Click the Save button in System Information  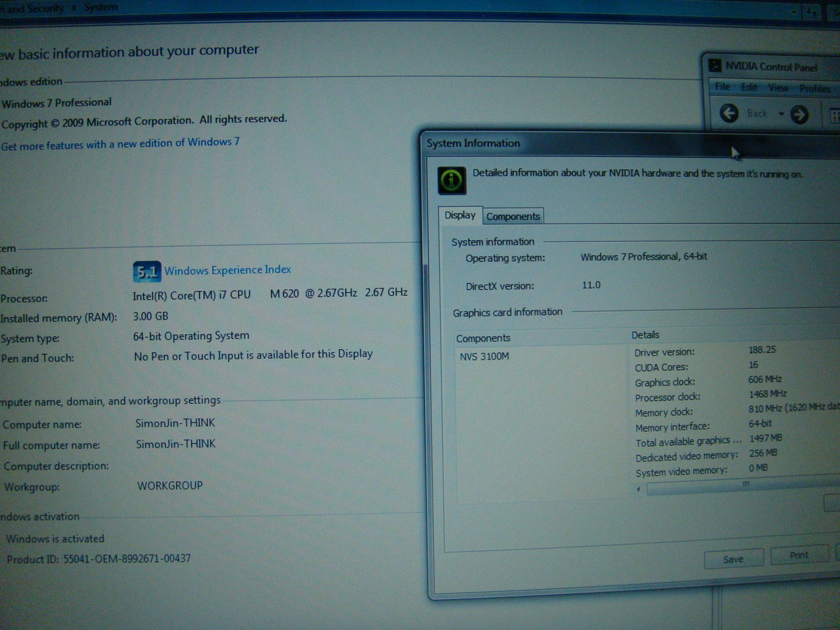(734, 559)
